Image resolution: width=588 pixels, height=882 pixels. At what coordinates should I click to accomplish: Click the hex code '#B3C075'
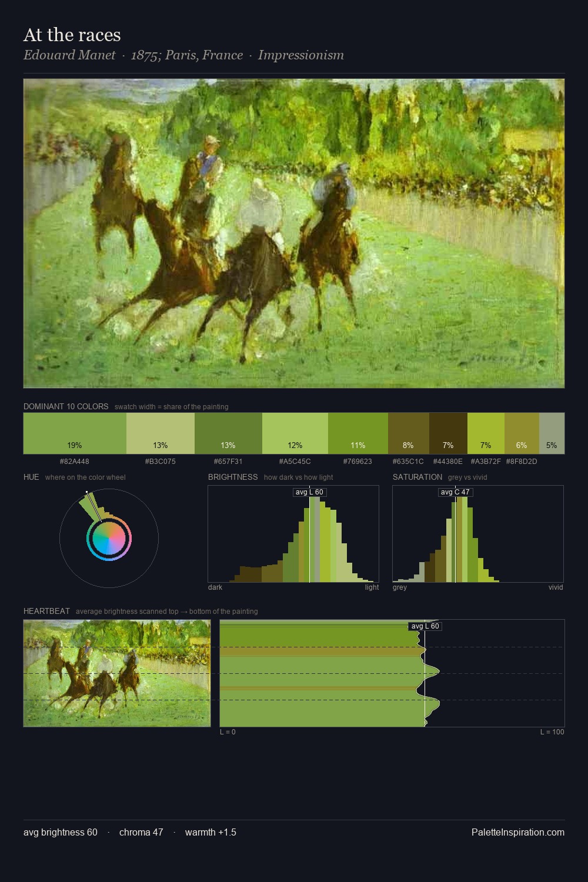coord(161,462)
